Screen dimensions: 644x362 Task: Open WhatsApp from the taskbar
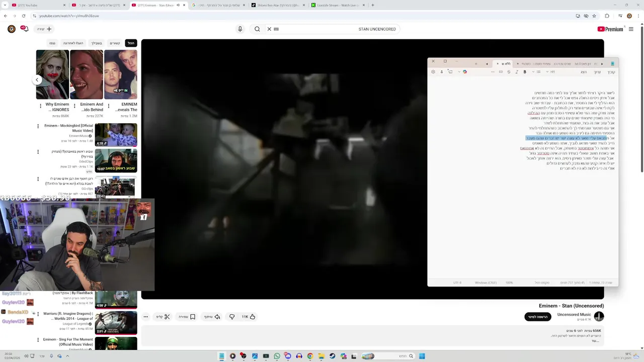pos(277,356)
